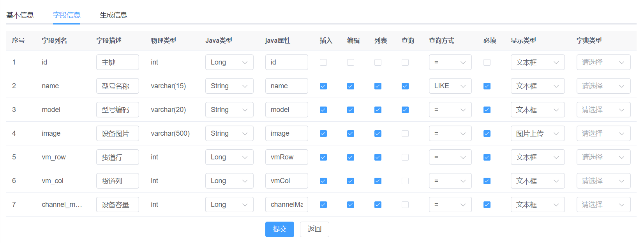Enable 插入 checkbox for id row

[323, 63]
